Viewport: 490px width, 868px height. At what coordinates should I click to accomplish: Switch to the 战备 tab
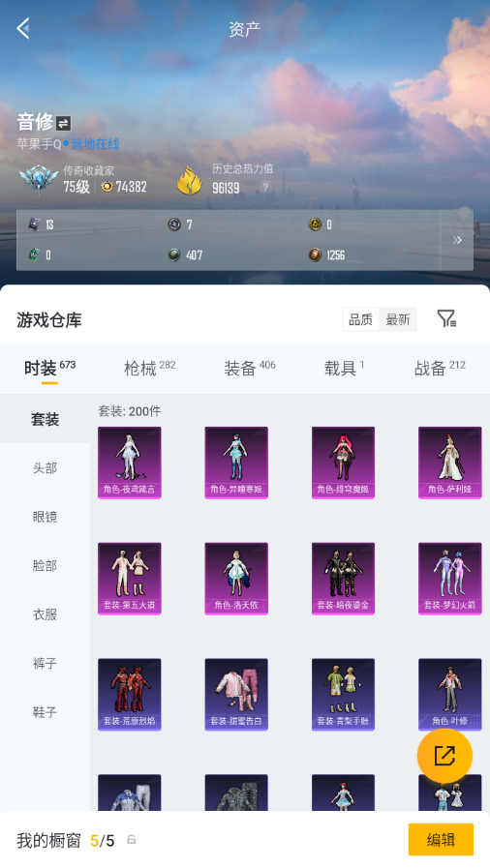coord(440,368)
